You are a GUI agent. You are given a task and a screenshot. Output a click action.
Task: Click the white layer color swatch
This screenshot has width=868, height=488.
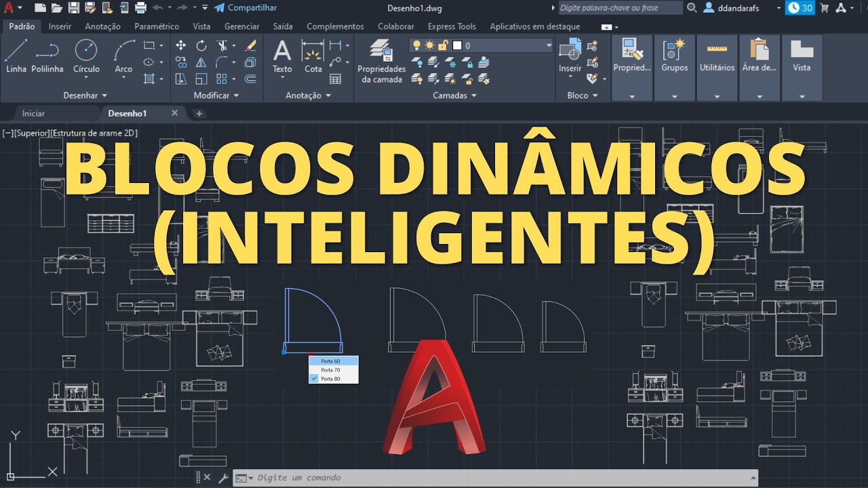(x=457, y=45)
